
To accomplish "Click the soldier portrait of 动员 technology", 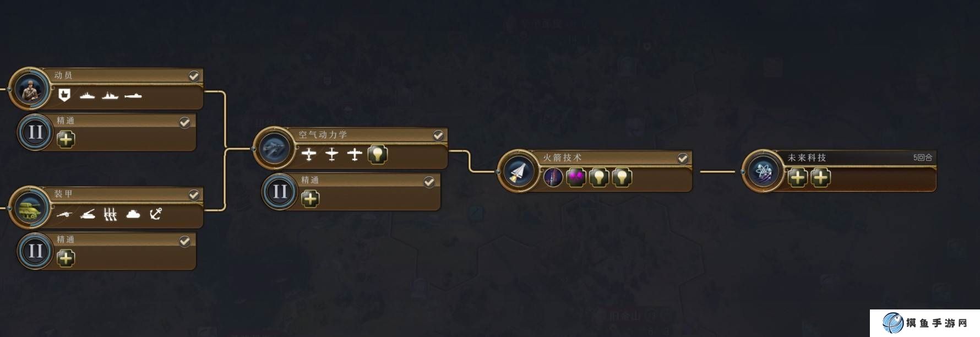I will pos(30,89).
